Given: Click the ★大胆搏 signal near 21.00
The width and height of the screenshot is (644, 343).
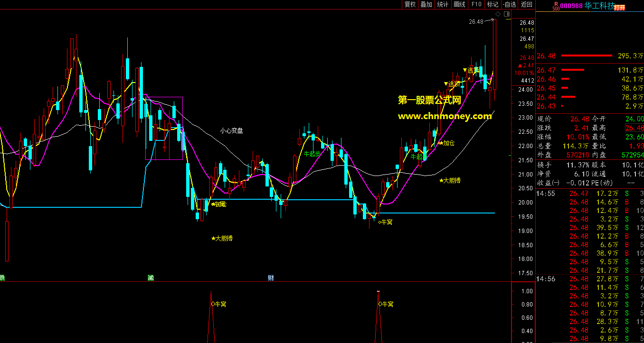Looking at the screenshot, I should pos(450,181).
